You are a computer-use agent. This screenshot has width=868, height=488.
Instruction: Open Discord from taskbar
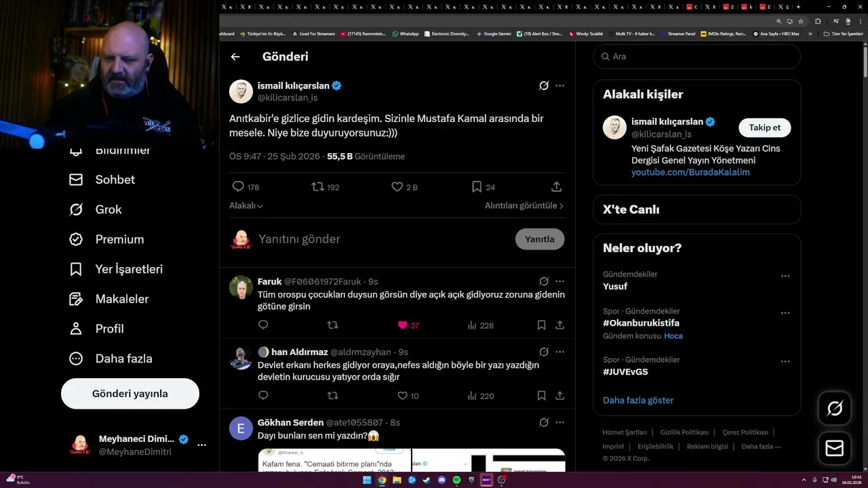pyautogui.click(x=441, y=480)
